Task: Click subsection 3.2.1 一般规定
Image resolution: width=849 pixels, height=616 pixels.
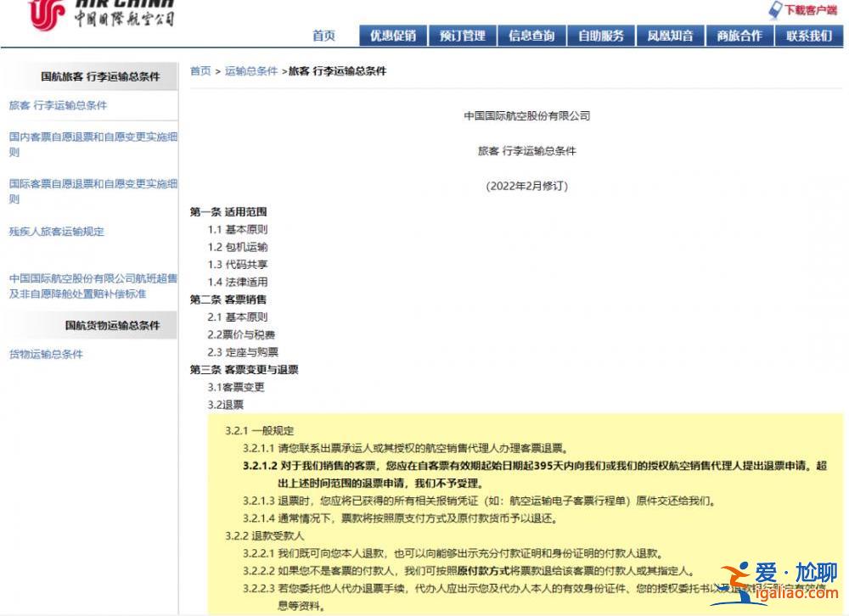Action: 259,431
